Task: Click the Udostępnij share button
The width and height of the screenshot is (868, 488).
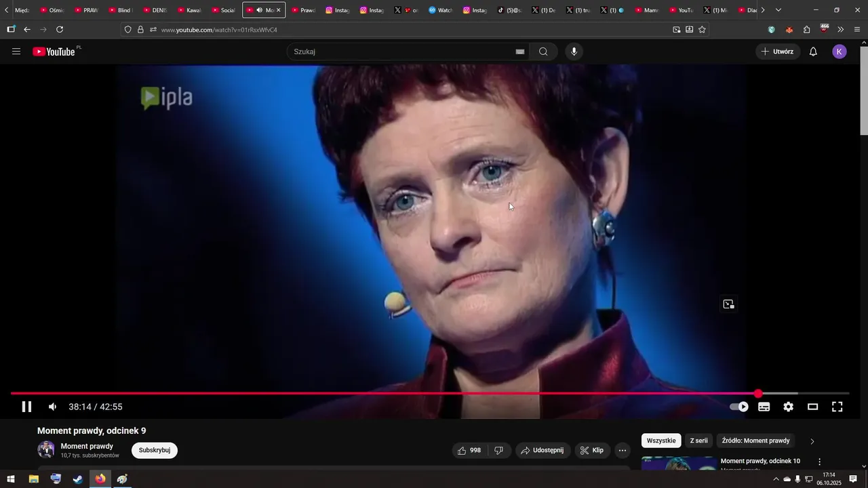Action: point(542,450)
